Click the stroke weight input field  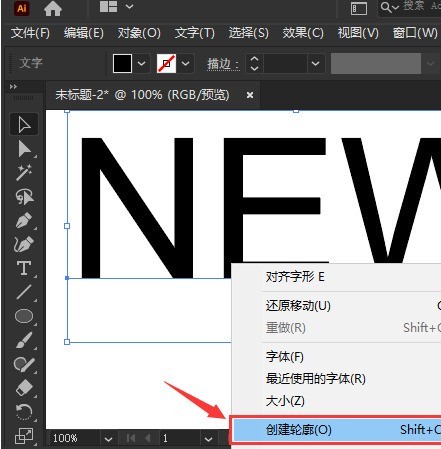pos(285,63)
